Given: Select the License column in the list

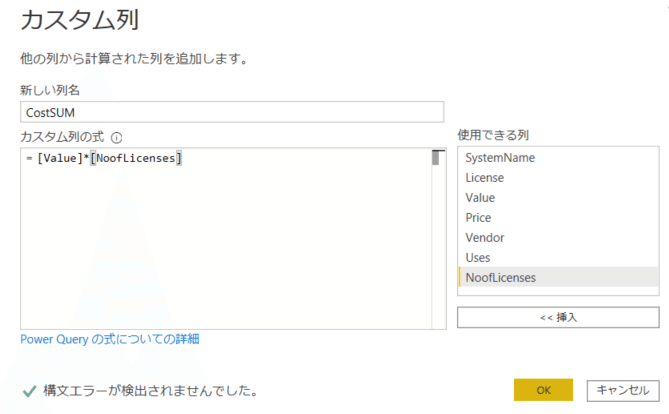Looking at the screenshot, I should [x=485, y=178].
